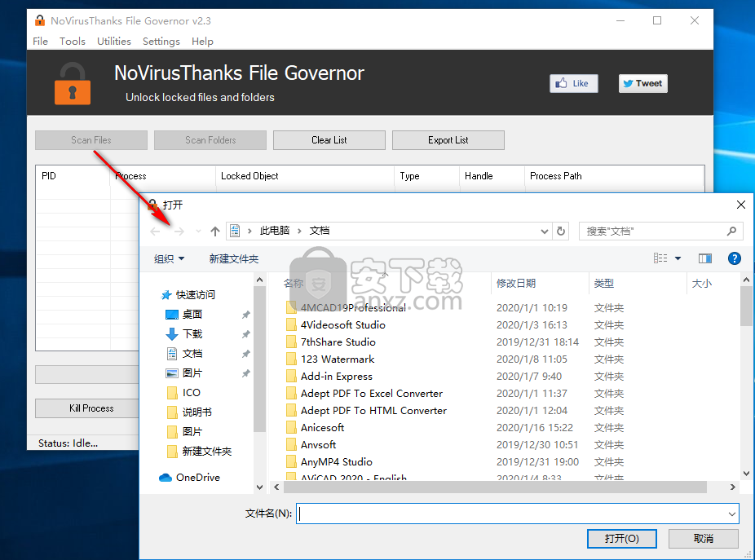Screen dimensions: 755x560
Task: Toggle the preview pane icon
Action: tap(705, 258)
